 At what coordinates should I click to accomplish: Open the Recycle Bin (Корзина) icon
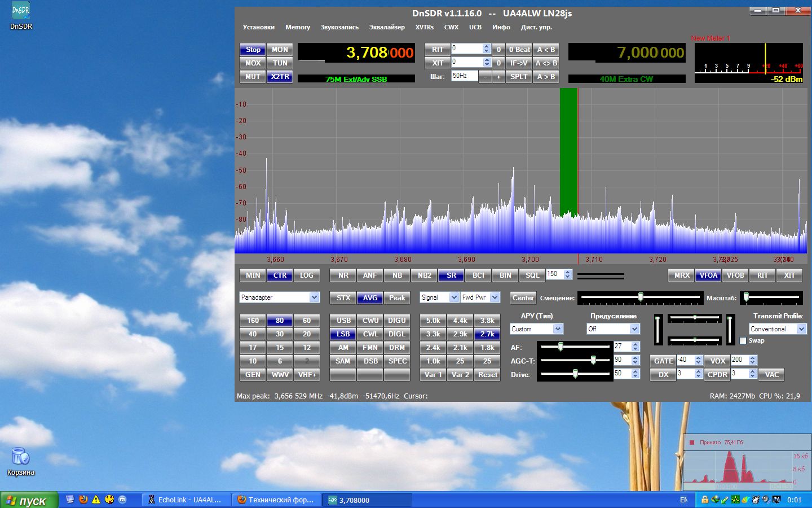20,456
